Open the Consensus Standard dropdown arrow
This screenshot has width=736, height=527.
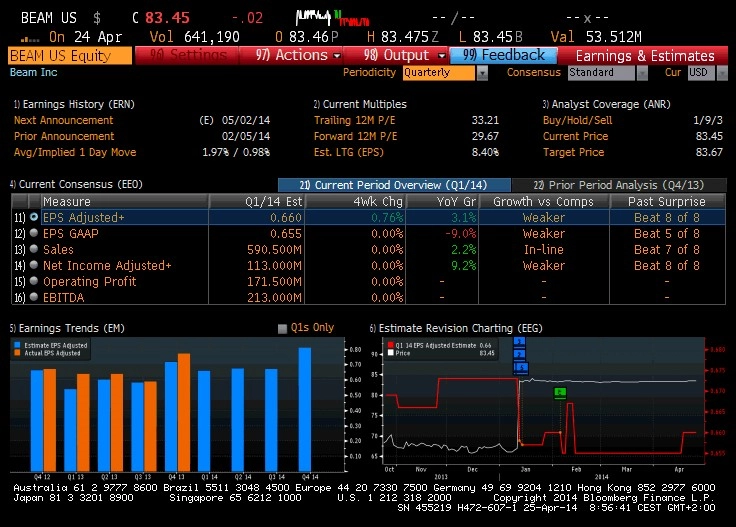(x=642, y=73)
